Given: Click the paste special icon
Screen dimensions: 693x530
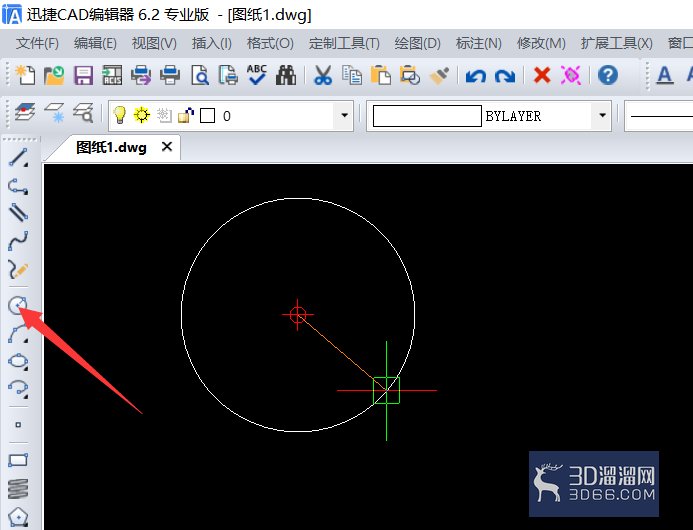Looking at the screenshot, I should (410, 75).
